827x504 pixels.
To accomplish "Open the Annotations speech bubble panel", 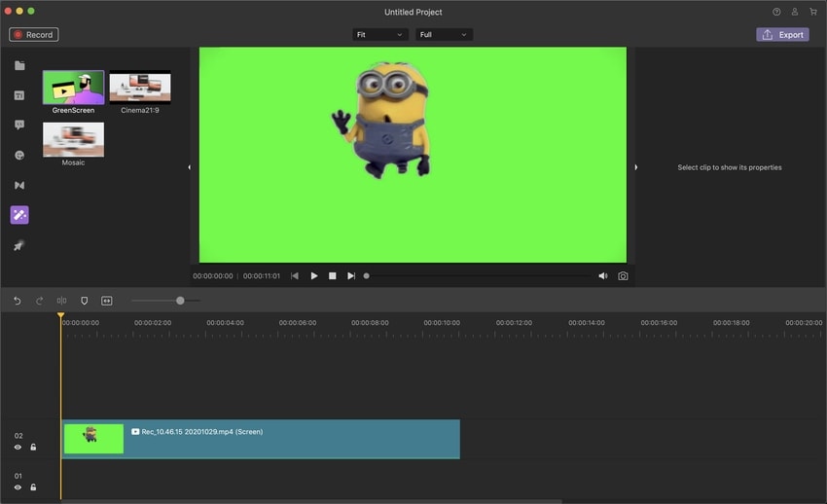I will coord(19,125).
